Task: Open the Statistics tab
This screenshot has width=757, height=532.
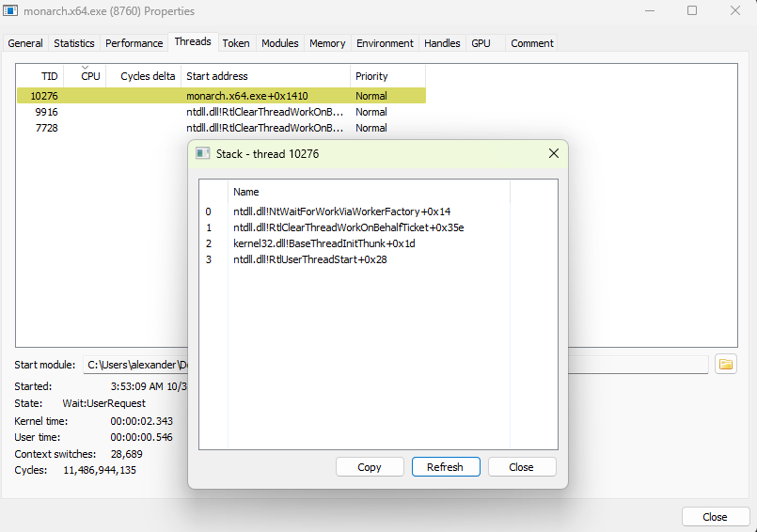Action: pyautogui.click(x=74, y=43)
